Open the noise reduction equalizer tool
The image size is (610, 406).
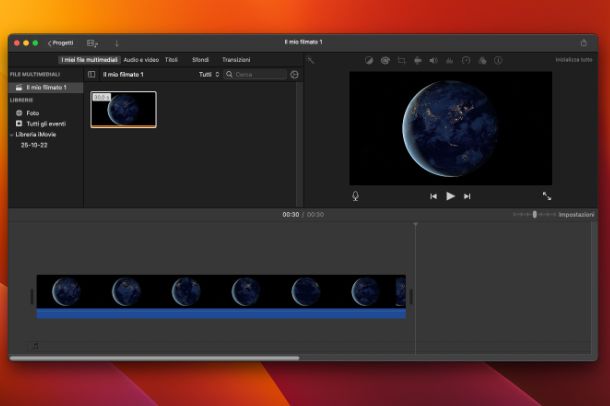450,60
